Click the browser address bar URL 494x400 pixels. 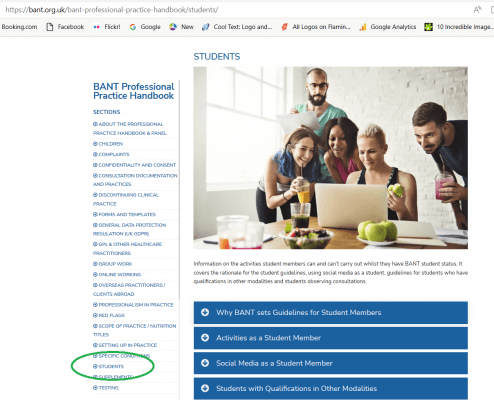point(112,10)
